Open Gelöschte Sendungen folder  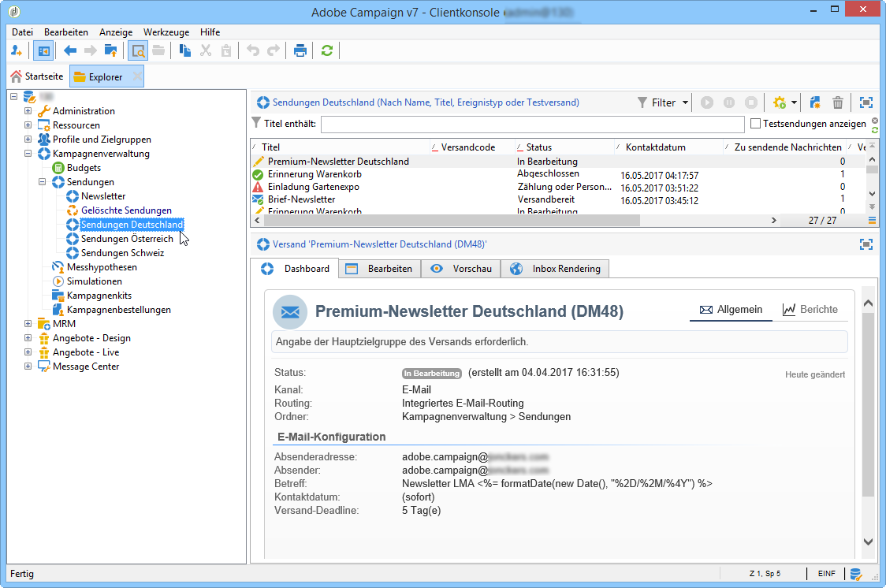click(x=126, y=210)
